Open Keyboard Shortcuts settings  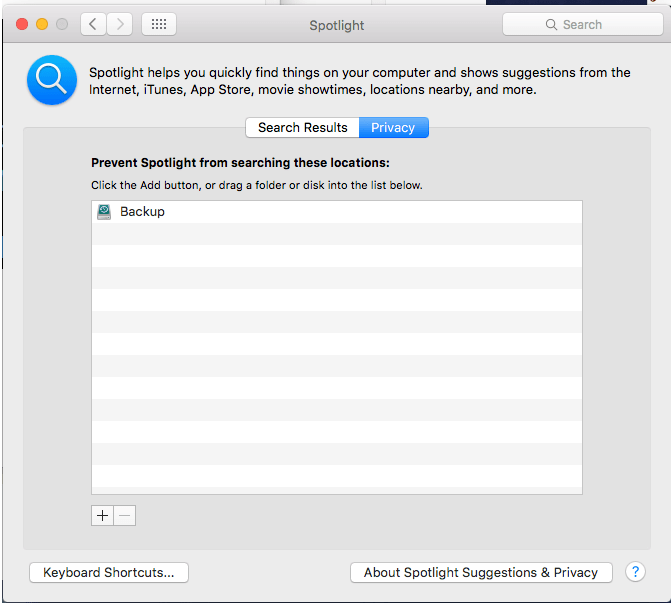point(109,573)
